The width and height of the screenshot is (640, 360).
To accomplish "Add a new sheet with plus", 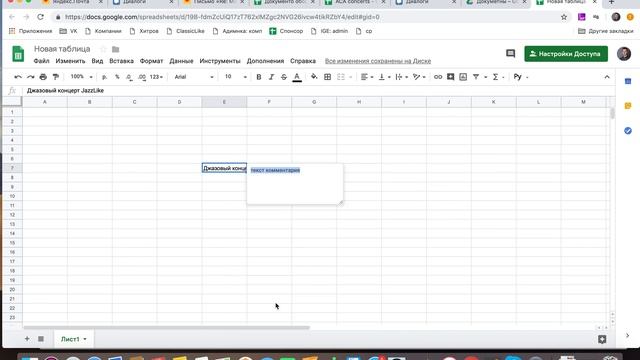I will [x=27, y=339].
